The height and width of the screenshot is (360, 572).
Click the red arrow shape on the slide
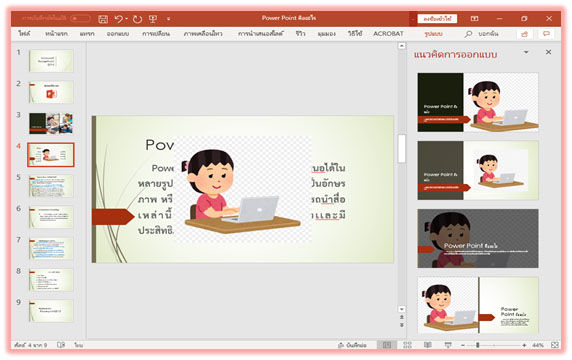click(x=113, y=217)
